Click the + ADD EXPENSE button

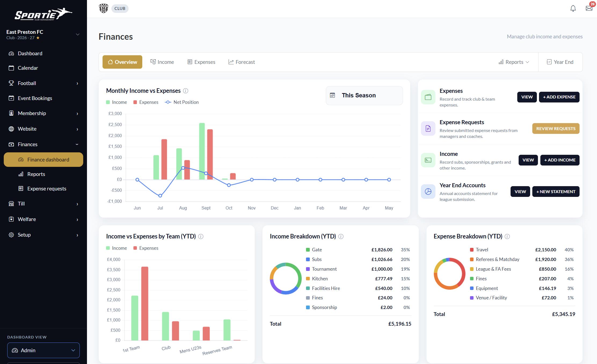click(x=559, y=97)
